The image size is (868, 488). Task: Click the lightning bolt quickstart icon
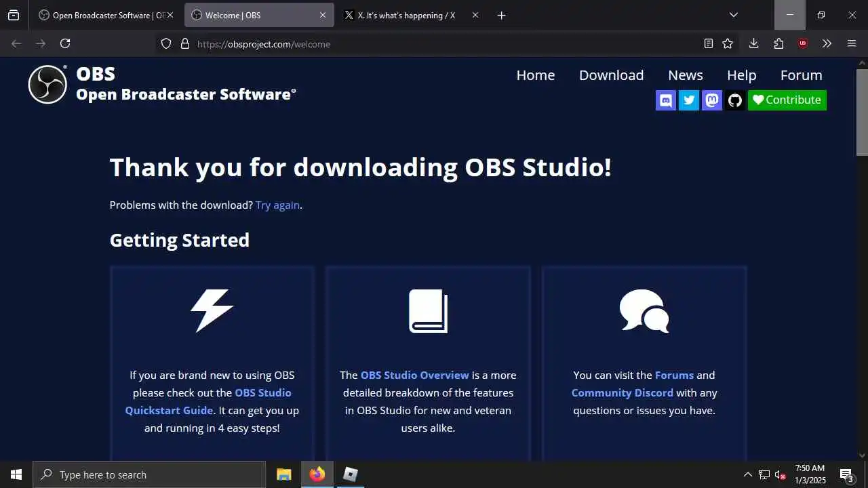[212, 310]
